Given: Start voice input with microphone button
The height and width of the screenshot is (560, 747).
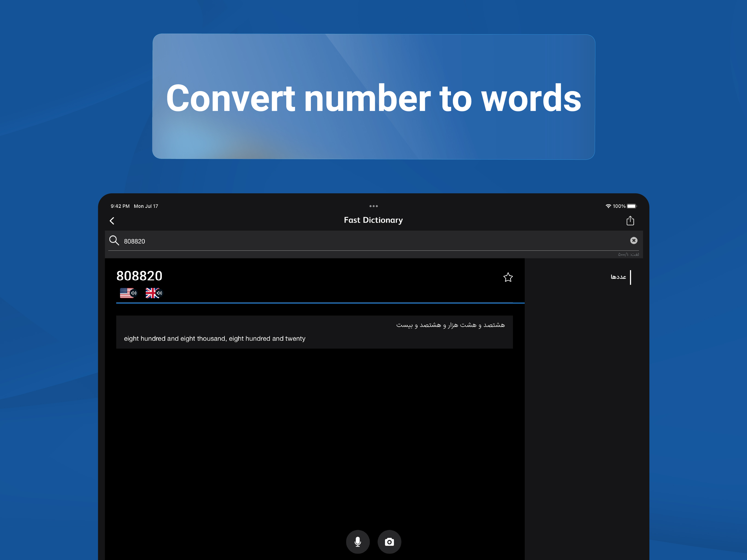Looking at the screenshot, I should click(358, 542).
